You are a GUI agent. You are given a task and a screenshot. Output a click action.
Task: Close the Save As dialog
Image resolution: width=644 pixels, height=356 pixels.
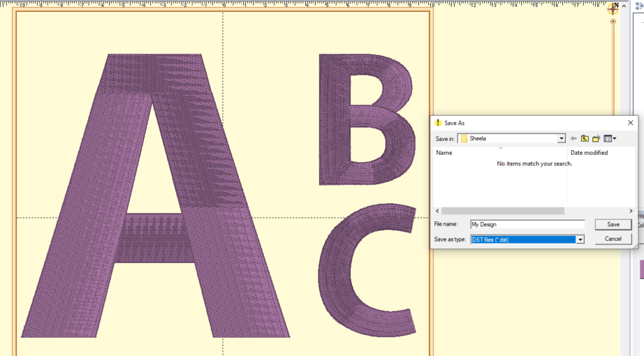630,123
